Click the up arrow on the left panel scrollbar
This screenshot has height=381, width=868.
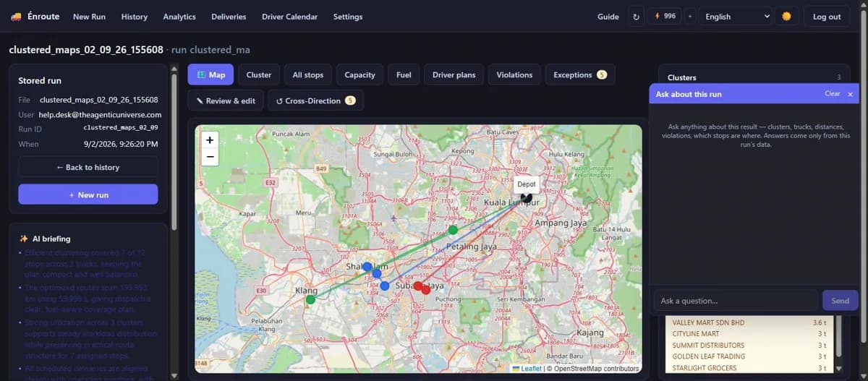(x=174, y=69)
